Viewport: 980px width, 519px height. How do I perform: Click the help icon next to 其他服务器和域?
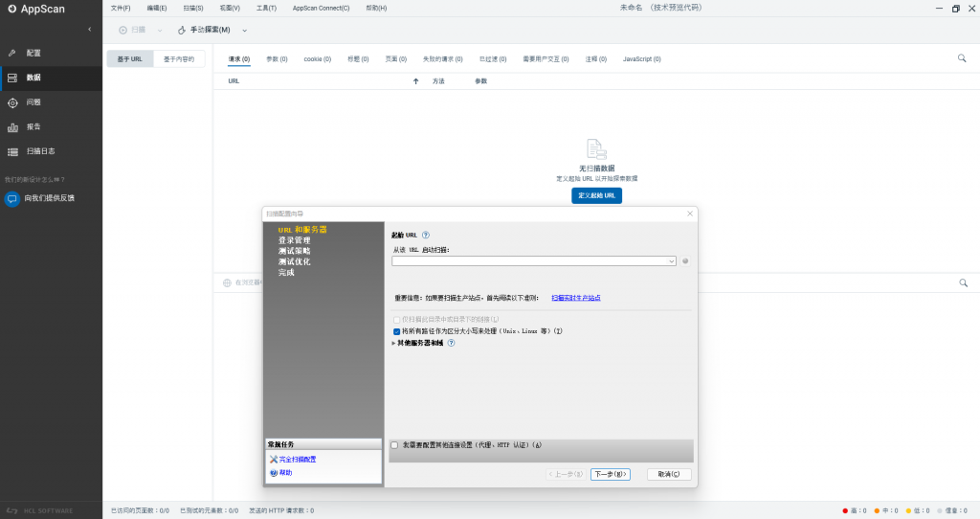coord(452,343)
